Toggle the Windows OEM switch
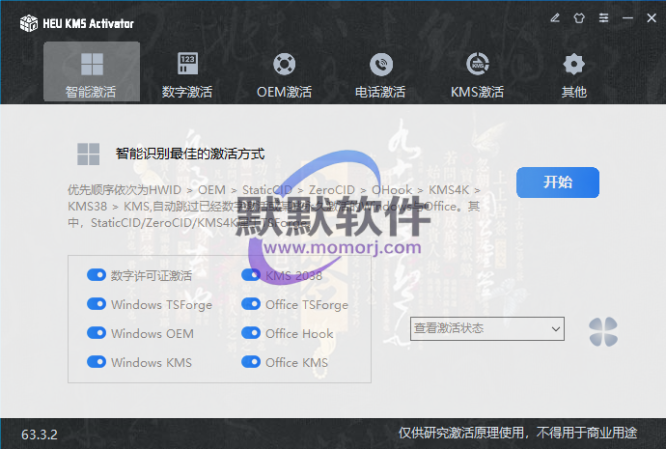Viewport: 666px width, 449px height. (97, 333)
